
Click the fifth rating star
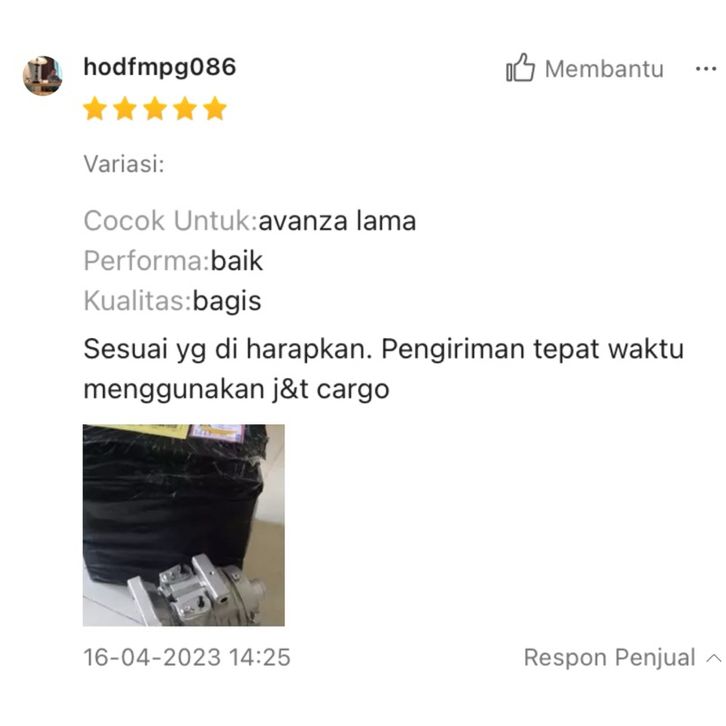click(x=215, y=108)
